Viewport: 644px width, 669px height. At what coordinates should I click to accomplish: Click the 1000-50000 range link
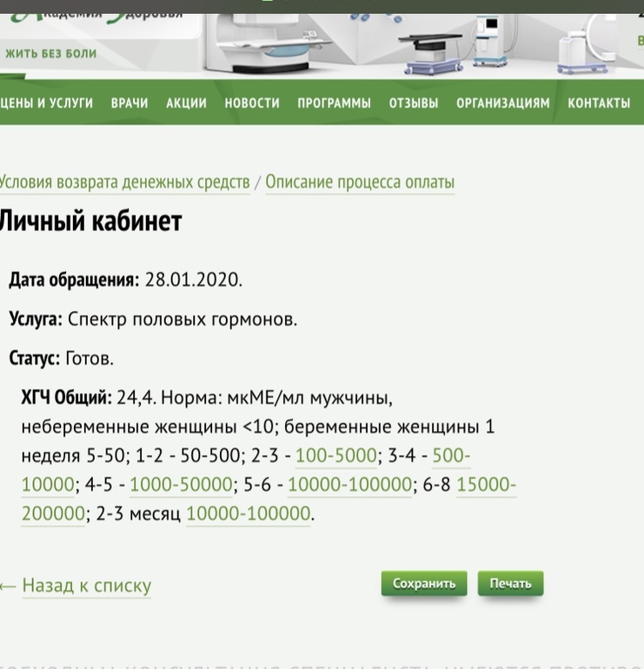[x=181, y=485]
